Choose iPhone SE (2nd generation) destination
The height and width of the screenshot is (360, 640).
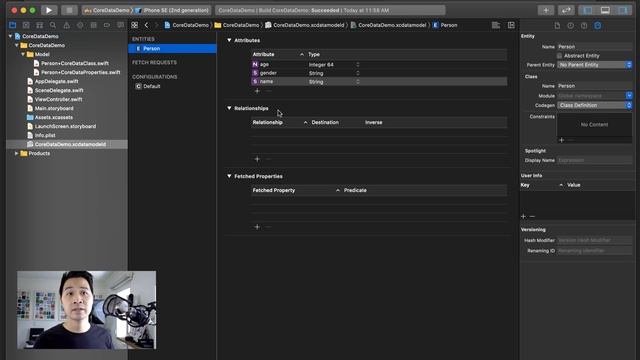click(172, 10)
